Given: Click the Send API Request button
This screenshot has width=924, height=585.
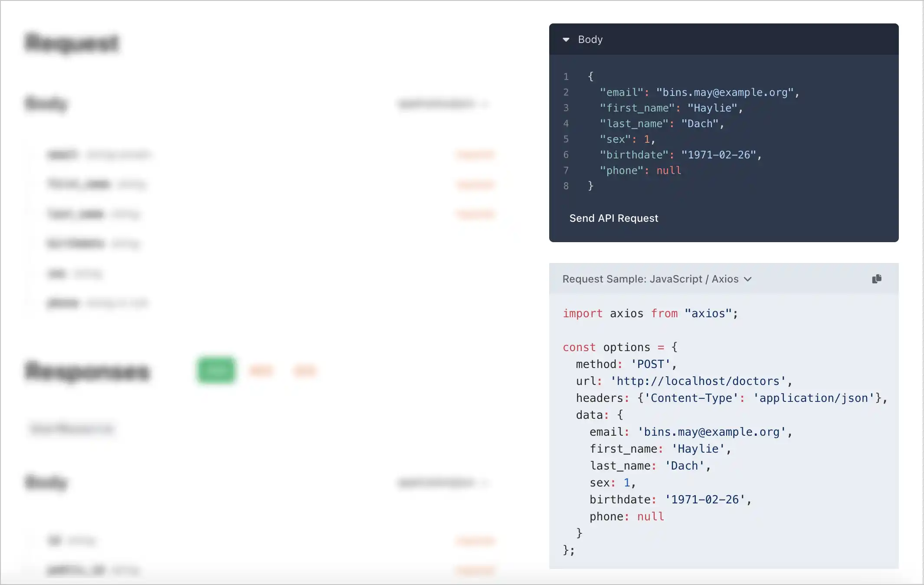Looking at the screenshot, I should pyautogui.click(x=613, y=218).
